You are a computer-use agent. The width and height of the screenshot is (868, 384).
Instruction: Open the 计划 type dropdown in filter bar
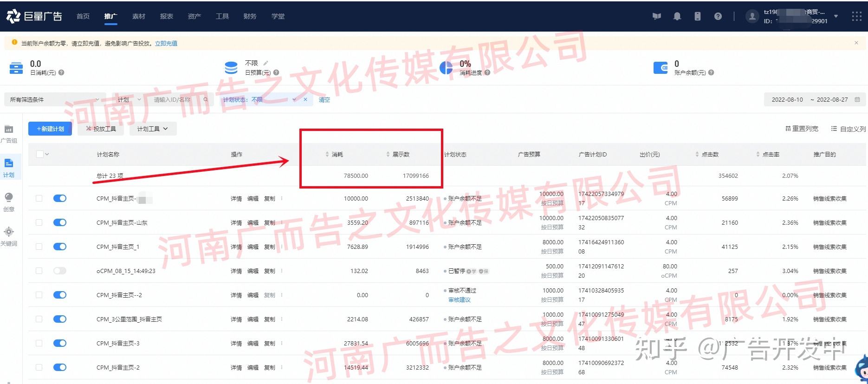click(x=129, y=99)
